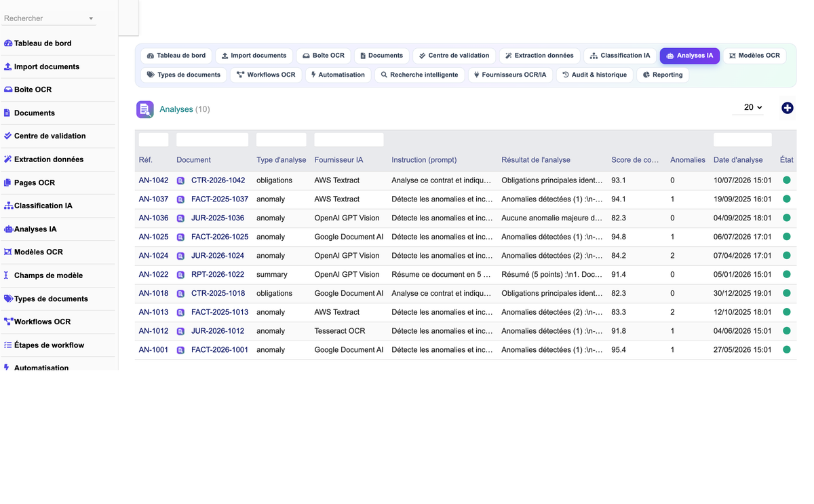Viewport: 814px width, 504px height.
Task: Click the Document filter input field
Action: point(212,140)
